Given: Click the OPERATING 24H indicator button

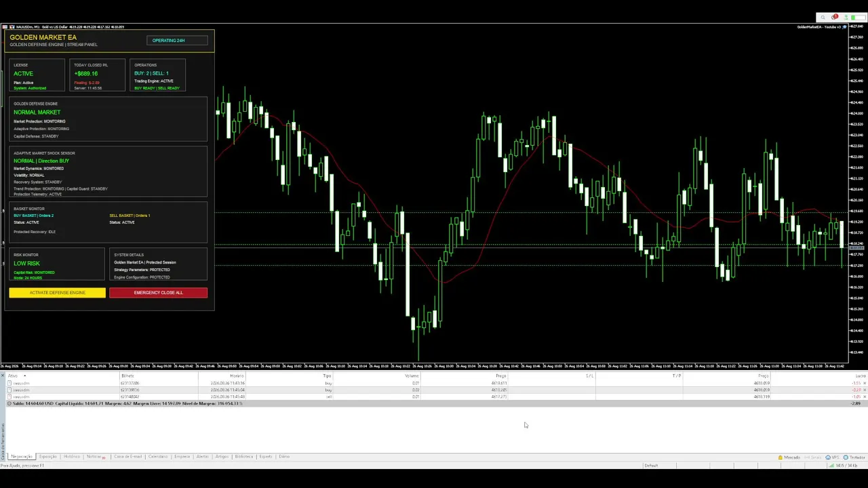Looking at the screenshot, I should tap(177, 41).
